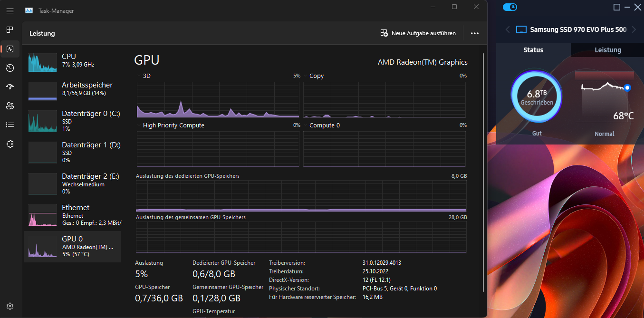Click the 0,7/36,0 GB GPU memory value

pyautogui.click(x=159, y=298)
